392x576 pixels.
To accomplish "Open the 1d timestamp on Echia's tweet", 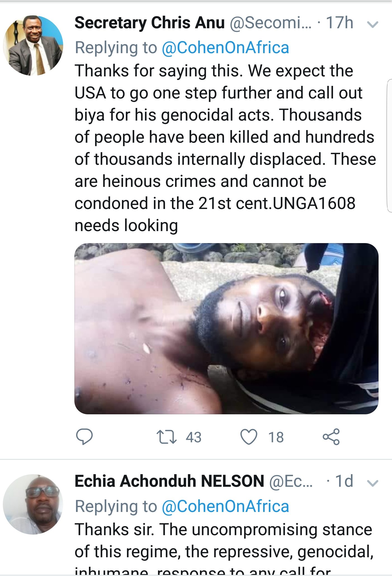I will point(344,481).
